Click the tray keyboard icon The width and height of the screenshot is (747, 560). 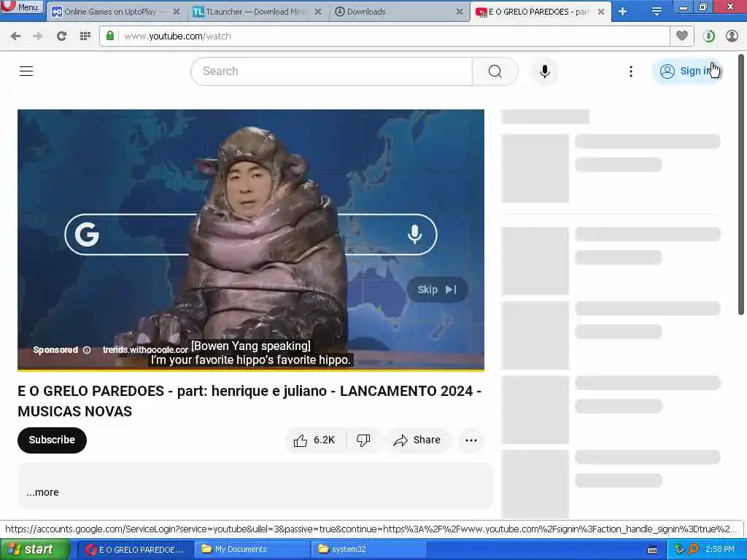click(653, 550)
